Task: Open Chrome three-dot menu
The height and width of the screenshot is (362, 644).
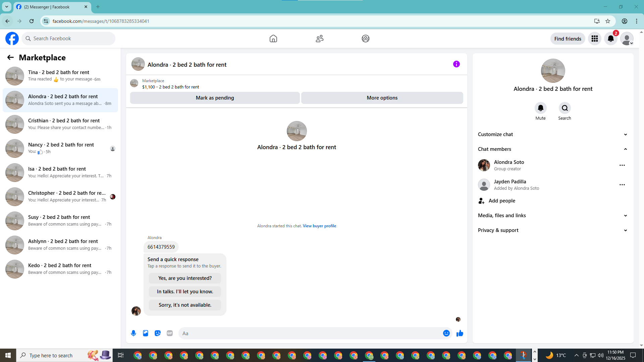Action: 637,21
